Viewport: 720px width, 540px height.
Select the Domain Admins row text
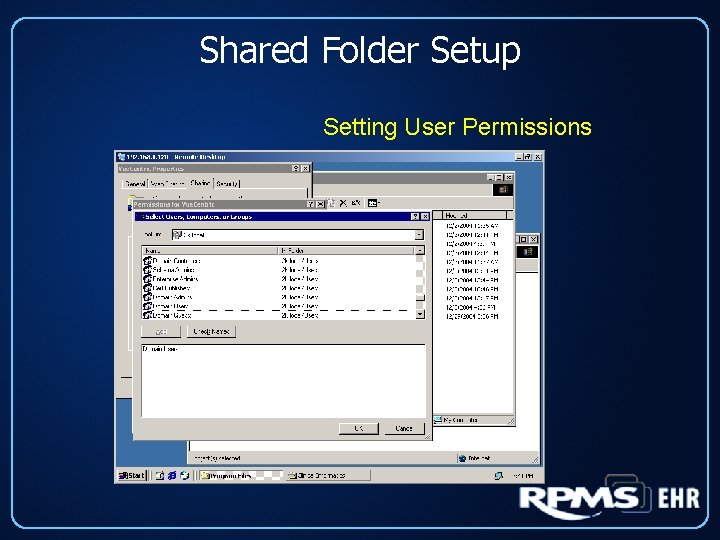click(173, 297)
